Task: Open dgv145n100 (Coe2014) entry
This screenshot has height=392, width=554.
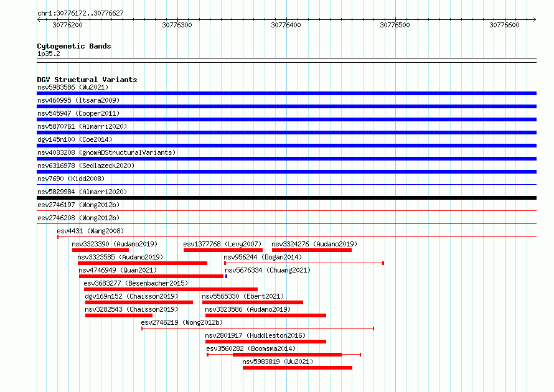Action: pos(75,139)
